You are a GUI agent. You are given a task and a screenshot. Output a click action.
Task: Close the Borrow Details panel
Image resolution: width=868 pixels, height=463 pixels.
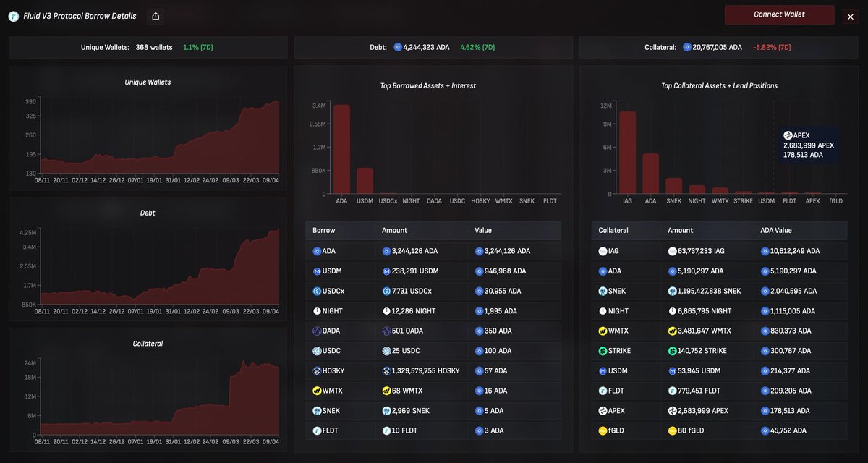(850, 16)
